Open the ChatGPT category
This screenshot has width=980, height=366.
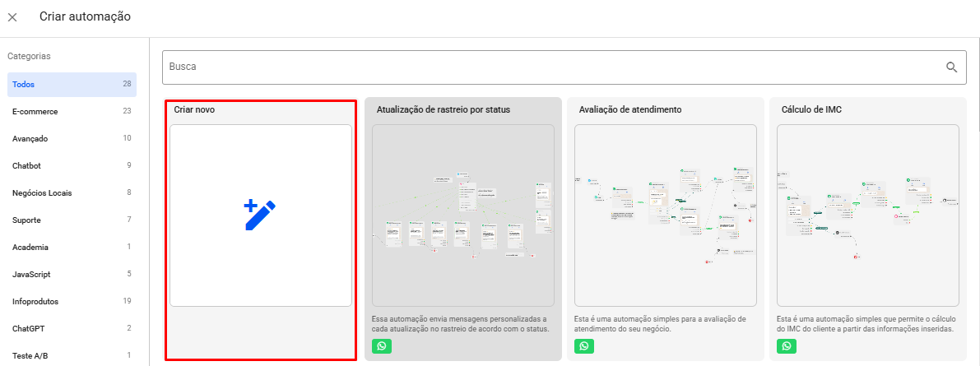click(72, 329)
